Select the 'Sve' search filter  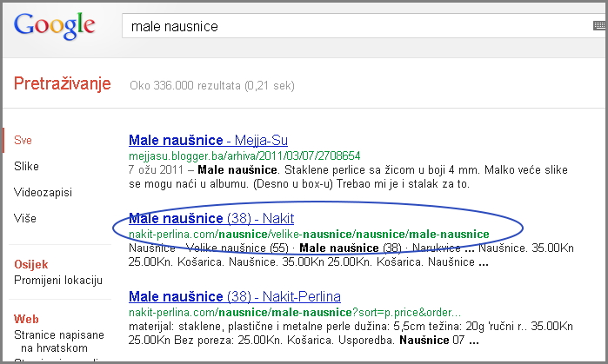pyautogui.click(x=23, y=140)
